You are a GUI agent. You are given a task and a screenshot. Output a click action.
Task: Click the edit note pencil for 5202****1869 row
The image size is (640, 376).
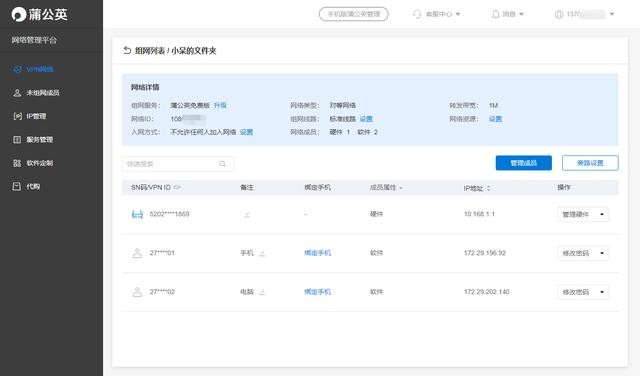tap(247, 214)
